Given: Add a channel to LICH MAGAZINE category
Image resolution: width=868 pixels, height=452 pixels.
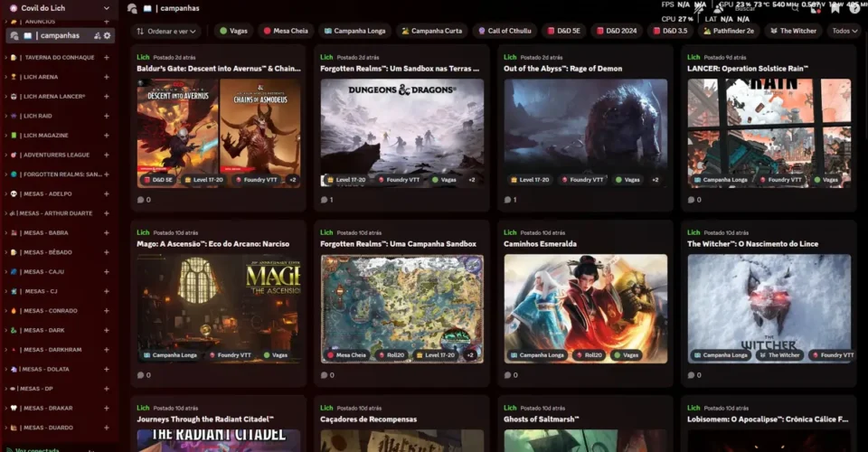Looking at the screenshot, I should click(x=107, y=136).
